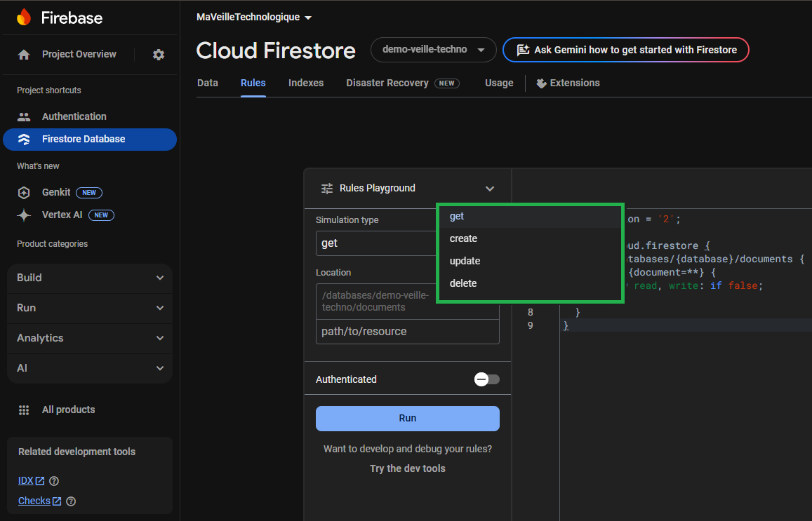This screenshot has height=521, width=812.
Task: Switch to the Rules tab
Action: (x=253, y=83)
